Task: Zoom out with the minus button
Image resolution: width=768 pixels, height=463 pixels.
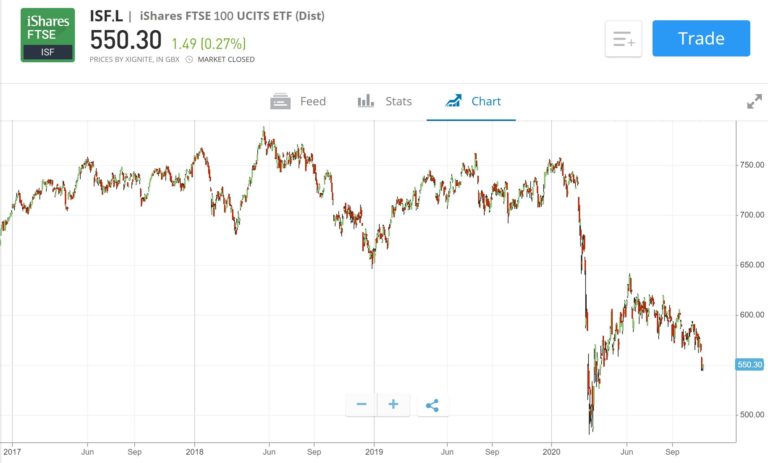Action: (361, 404)
